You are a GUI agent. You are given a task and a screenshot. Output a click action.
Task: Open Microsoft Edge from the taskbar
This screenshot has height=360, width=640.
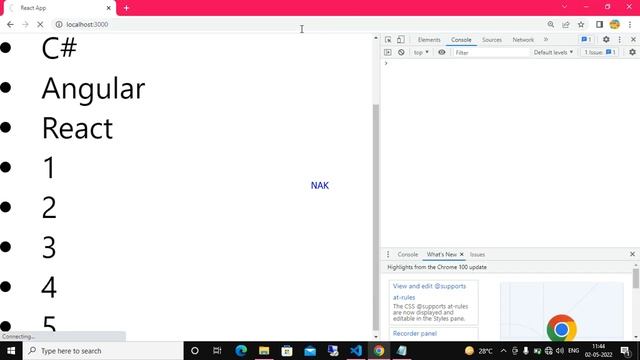(241, 351)
